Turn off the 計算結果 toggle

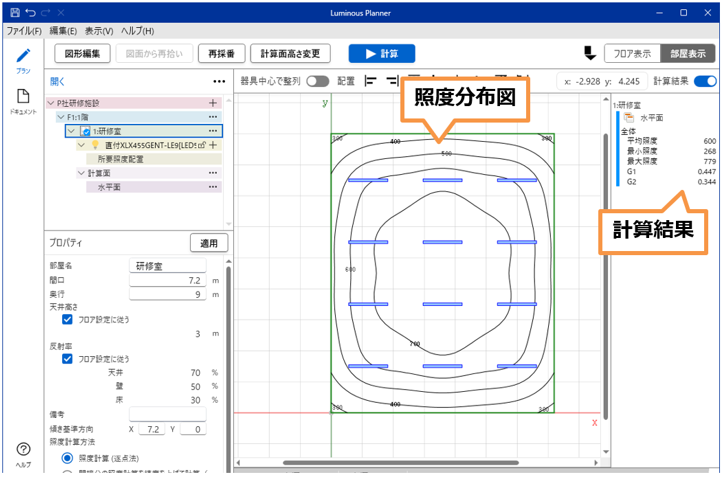click(704, 81)
